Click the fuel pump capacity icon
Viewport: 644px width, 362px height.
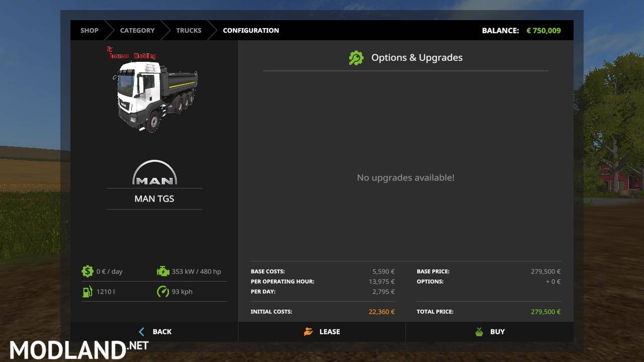(88, 292)
